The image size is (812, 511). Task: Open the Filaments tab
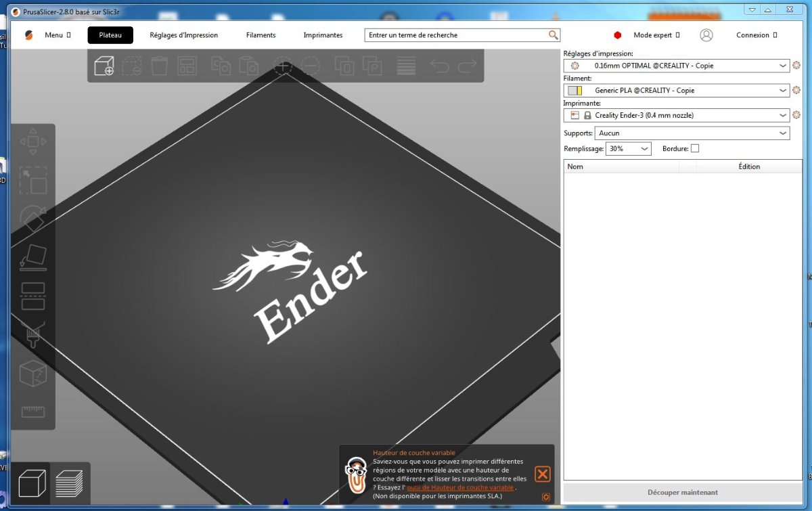[261, 35]
